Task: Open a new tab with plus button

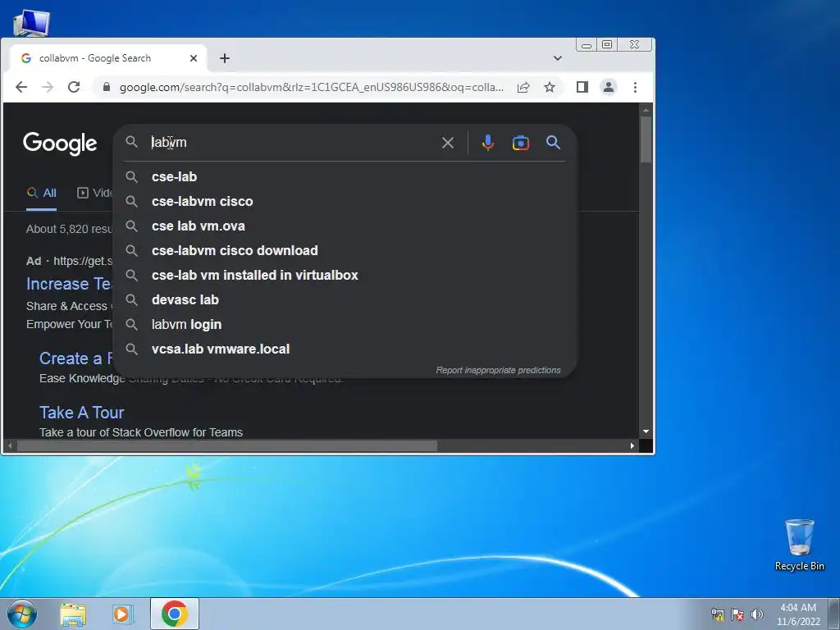Action: 225,58
